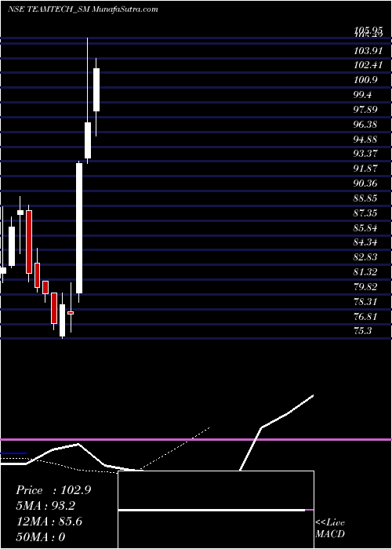Click the 12MA : 85.6 readout
Image resolution: width=392 pixels, height=549 pixels.
pyautogui.click(x=49, y=522)
